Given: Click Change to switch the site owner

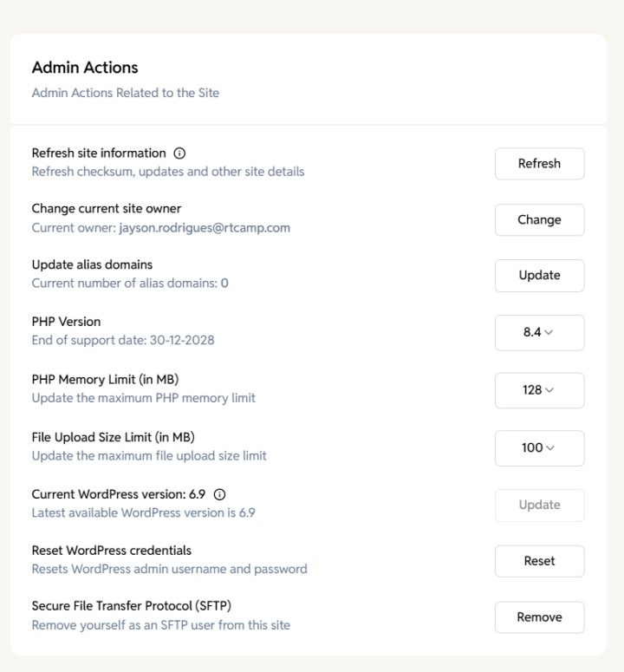Looking at the screenshot, I should click(x=539, y=220).
